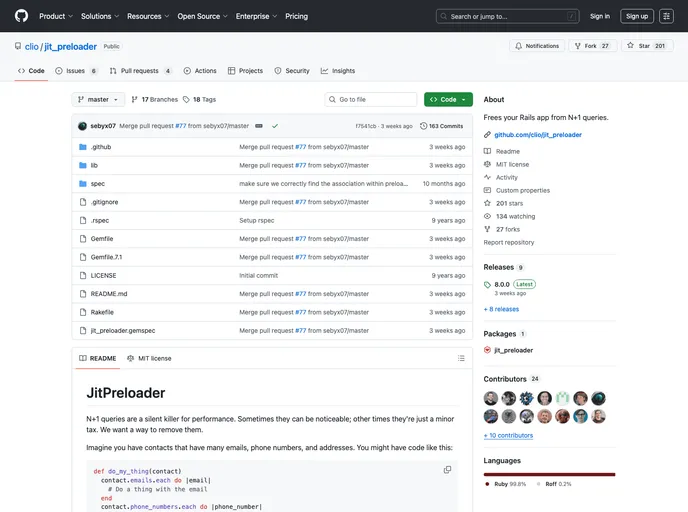Open the spec folder
Image resolution: width=688 pixels, height=512 pixels.
point(97,184)
